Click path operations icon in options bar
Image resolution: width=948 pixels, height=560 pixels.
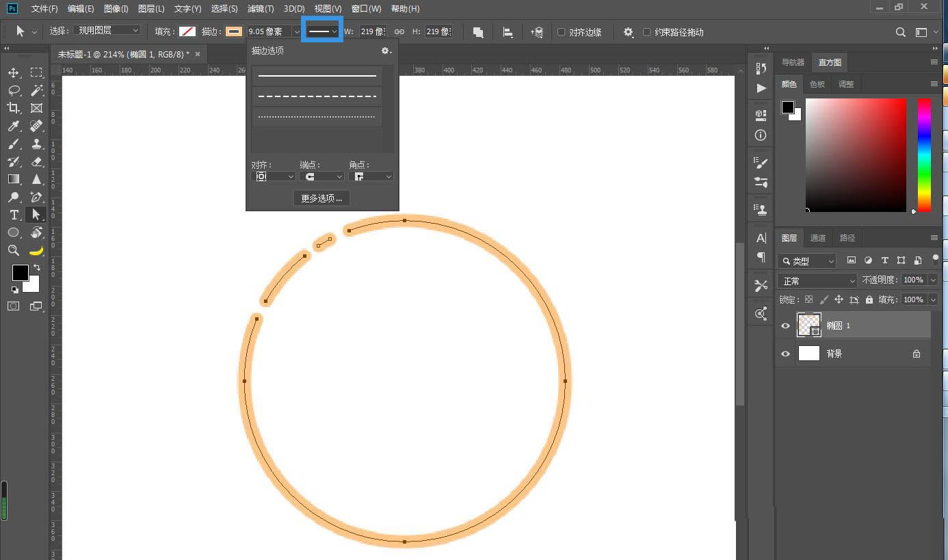(478, 32)
